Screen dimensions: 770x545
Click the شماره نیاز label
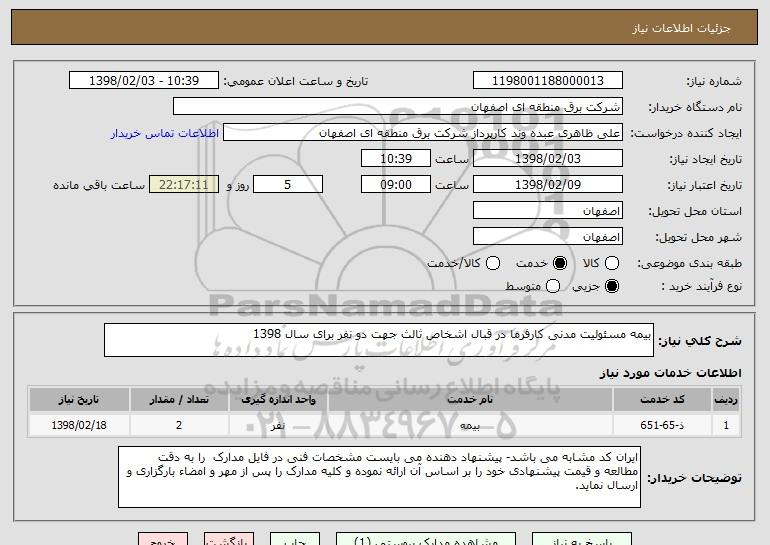point(714,82)
